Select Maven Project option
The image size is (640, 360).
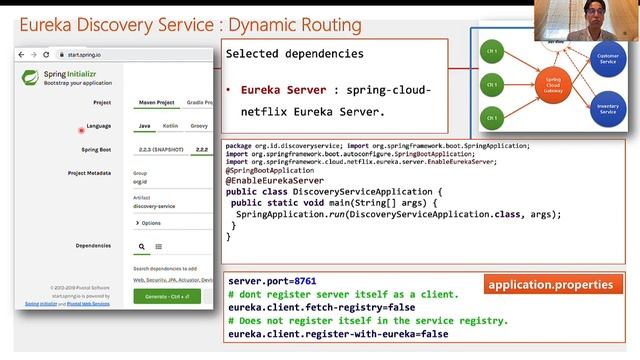[x=156, y=102]
